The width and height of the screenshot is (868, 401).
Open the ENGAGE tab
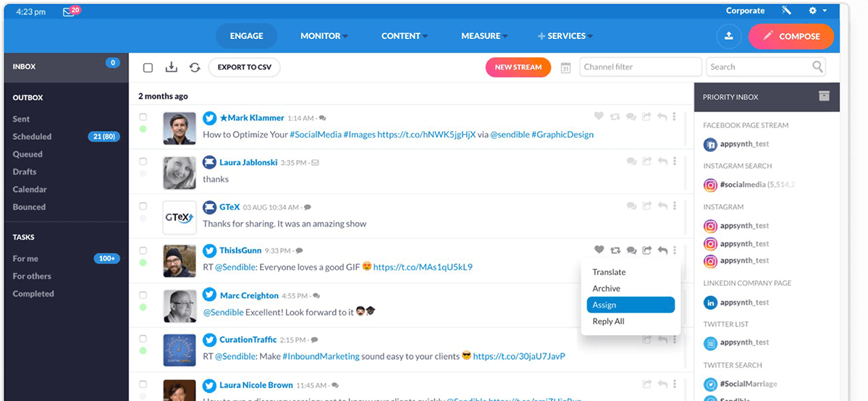pos(246,36)
